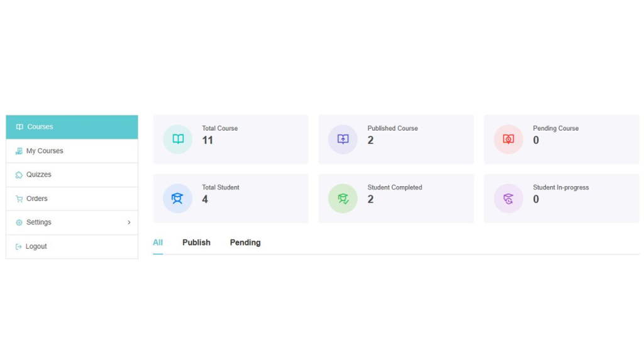Click the Student Completed green icon
Viewport: 644px width, 362px height.
343,199
